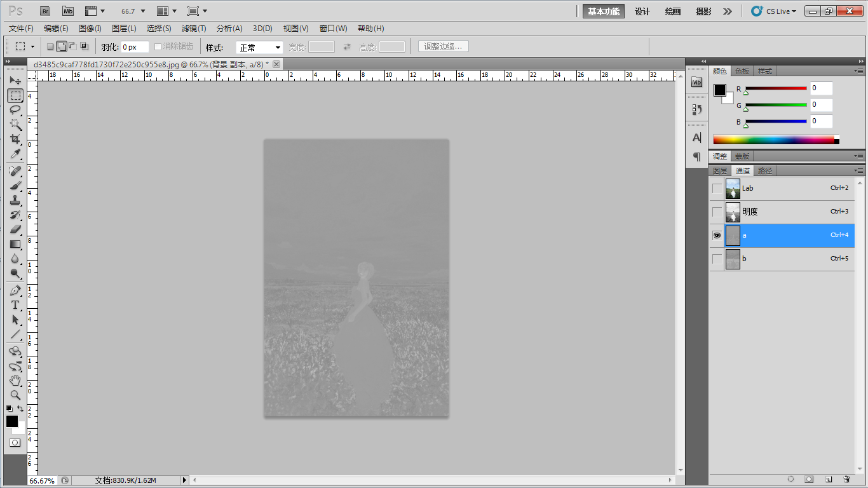Open the 滤镜(T) menu
868x488 pixels.
pyautogui.click(x=194, y=29)
